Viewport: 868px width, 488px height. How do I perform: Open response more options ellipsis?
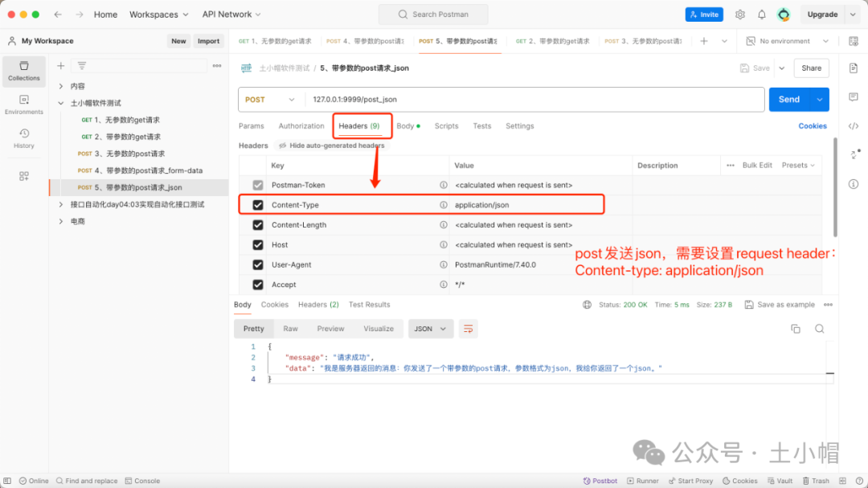pos(828,305)
